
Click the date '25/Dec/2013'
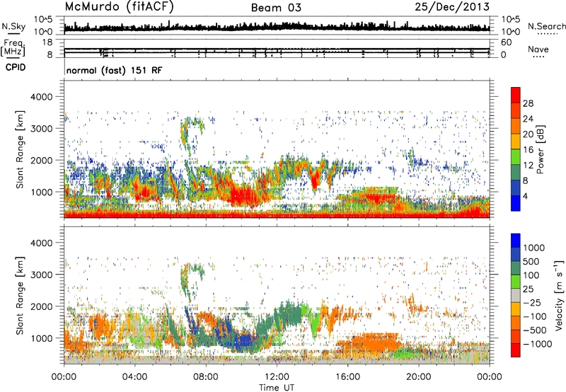[x=452, y=7]
